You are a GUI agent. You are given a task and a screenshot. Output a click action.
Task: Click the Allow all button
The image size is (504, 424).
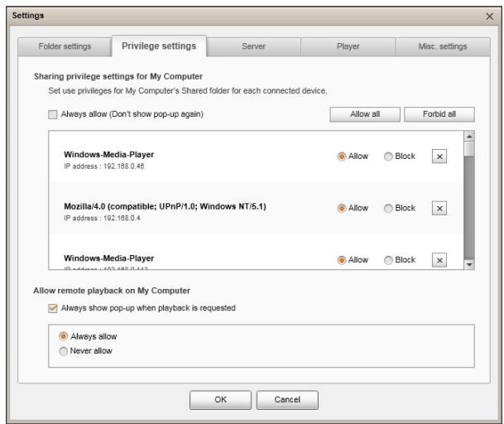pyautogui.click(x=365, y=114)
